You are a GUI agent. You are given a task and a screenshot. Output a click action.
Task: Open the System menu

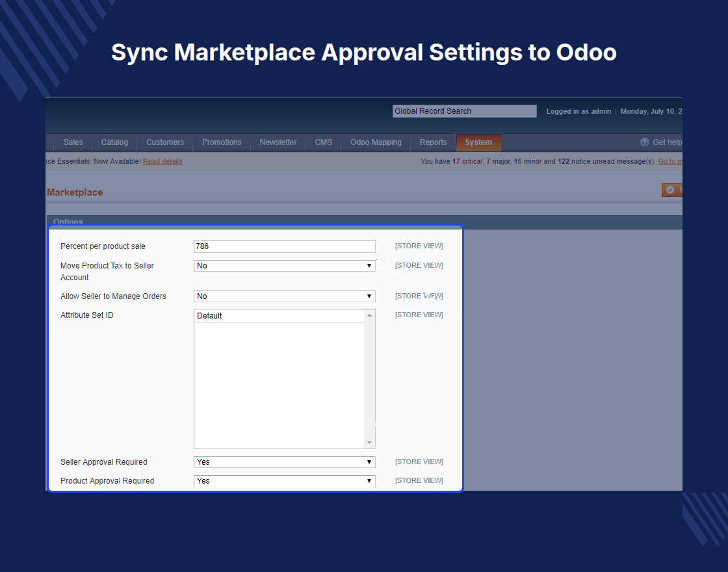[x=478, y=142]
